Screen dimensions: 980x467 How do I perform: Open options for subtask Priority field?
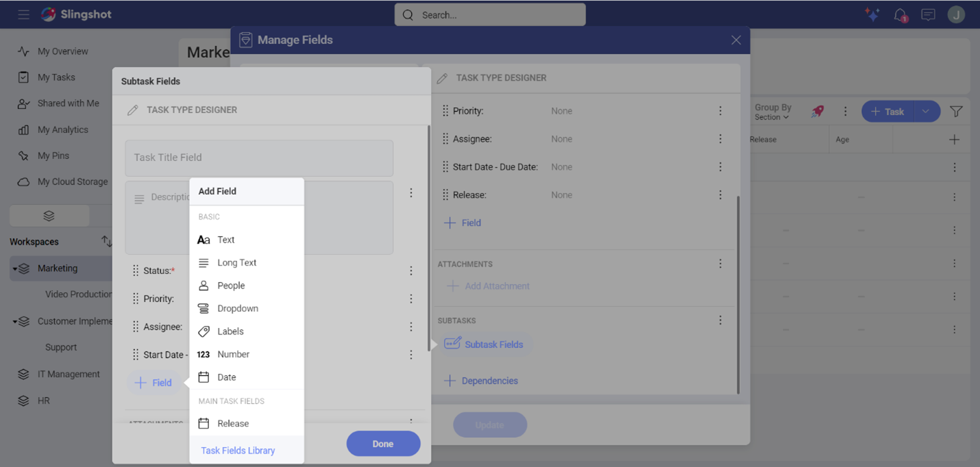(411, 299)
